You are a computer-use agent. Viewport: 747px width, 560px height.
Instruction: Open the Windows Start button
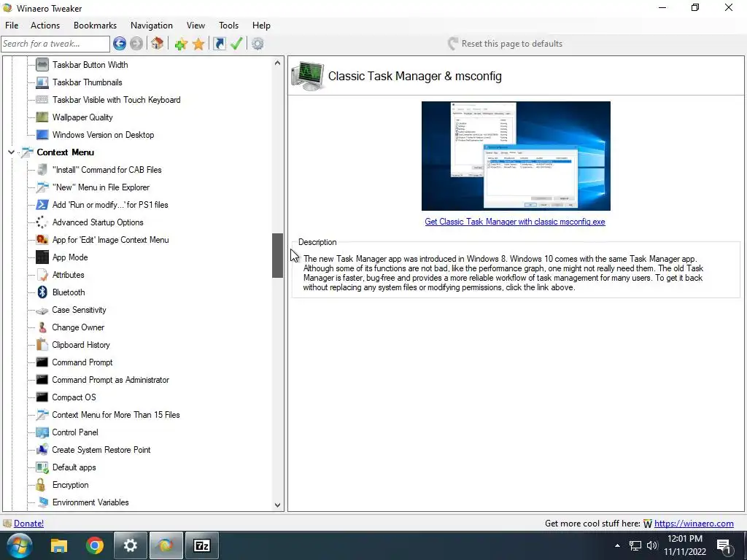pos(20,545)
